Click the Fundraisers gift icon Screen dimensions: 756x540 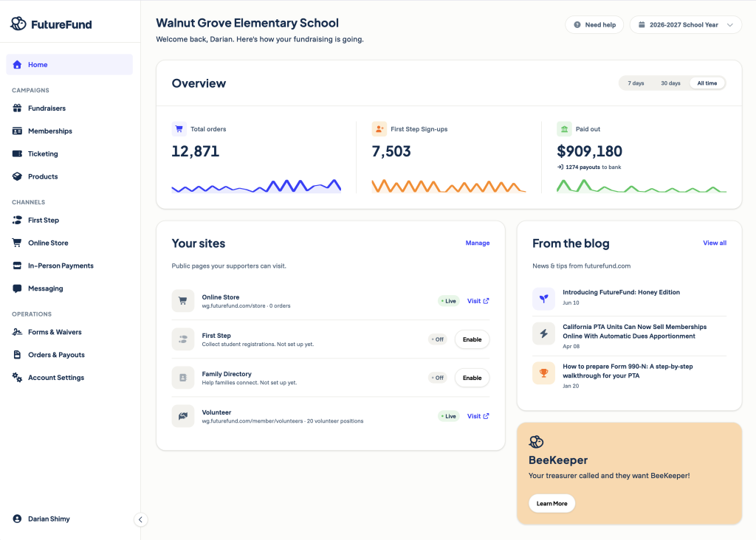18,108
